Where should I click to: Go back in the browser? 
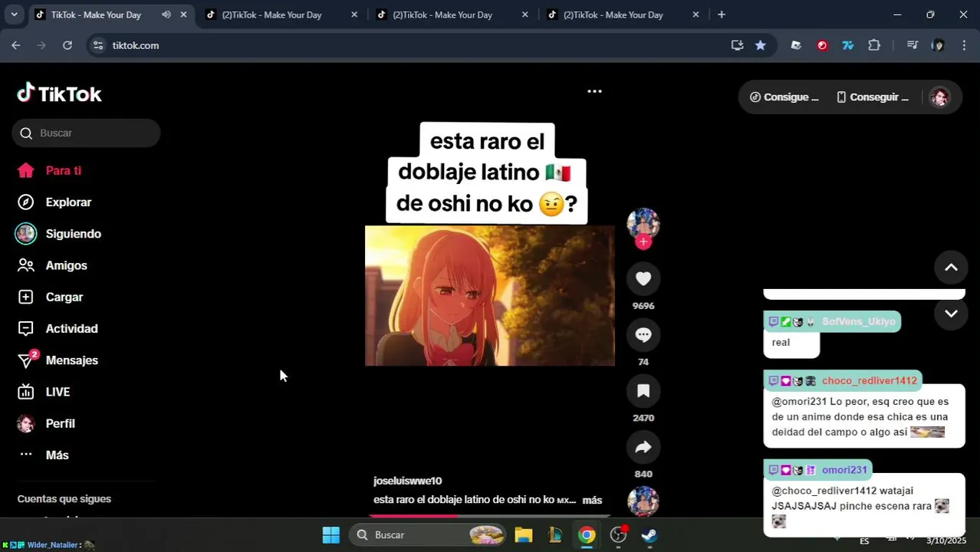16,45
